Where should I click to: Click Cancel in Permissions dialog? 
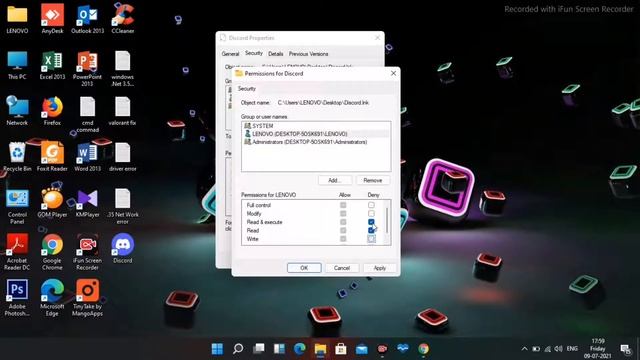click(342, 268)
